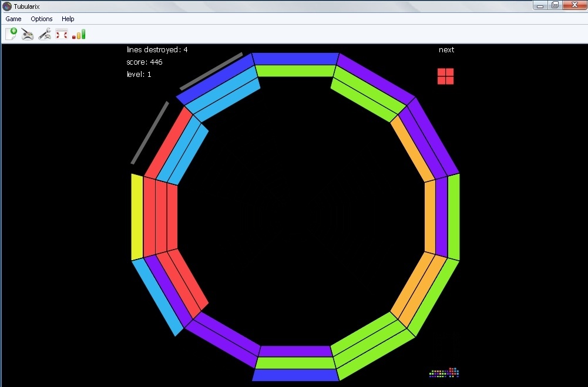Viewport: 588px width, 387px height.
Task: Minimize the Tubularix window
Action: pyautogui.click(x=540, y=5)
